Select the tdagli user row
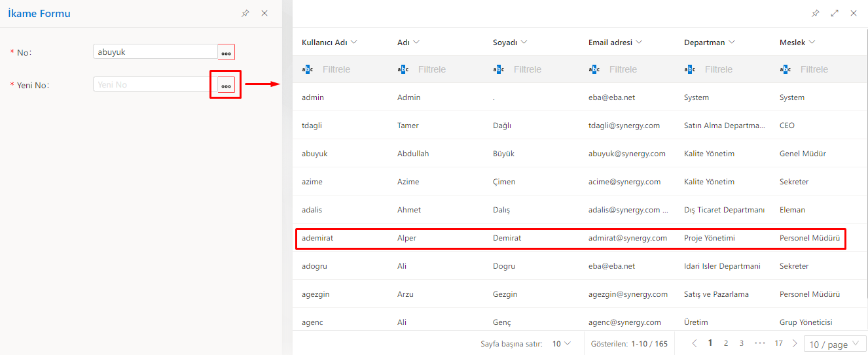The width and height of the screenshot is (868, 355). [x=570, y=126]
